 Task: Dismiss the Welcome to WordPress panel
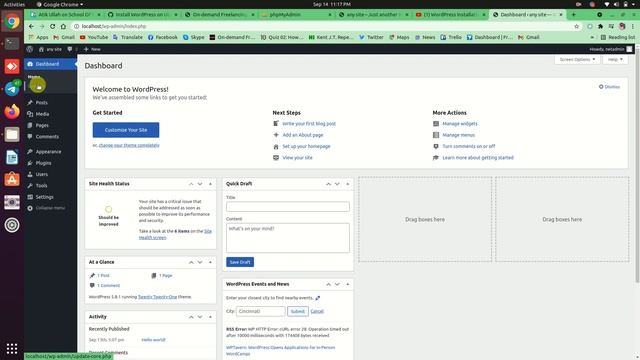click(x=609, y=87)
